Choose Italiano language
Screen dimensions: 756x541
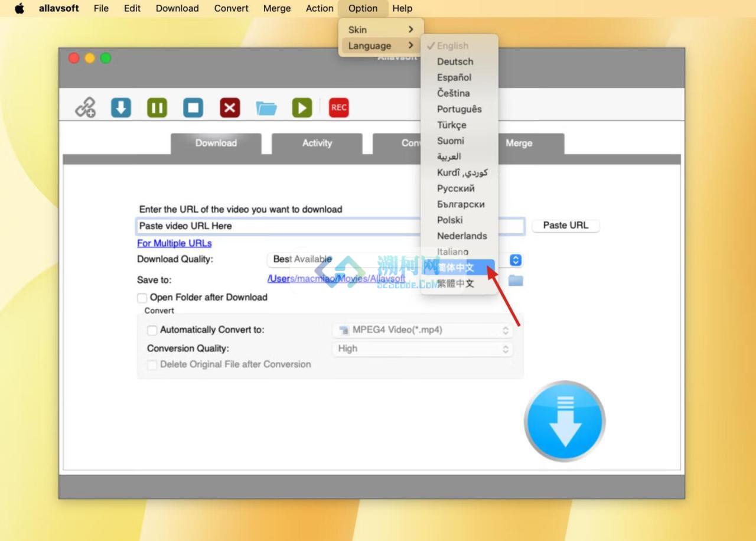(x=460, y=252)
